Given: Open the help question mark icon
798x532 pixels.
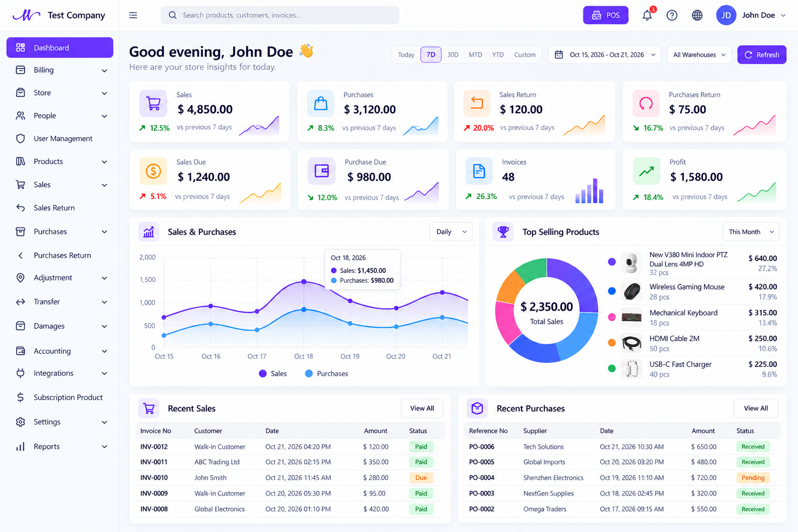Looking at the screenshot, I should click(x=672, y=15).
